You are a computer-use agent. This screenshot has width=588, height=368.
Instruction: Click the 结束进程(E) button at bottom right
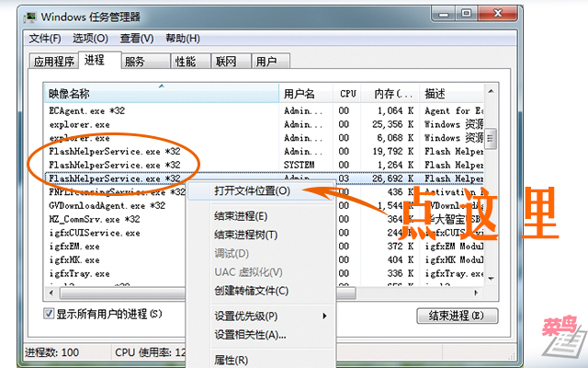pos(458,316)
